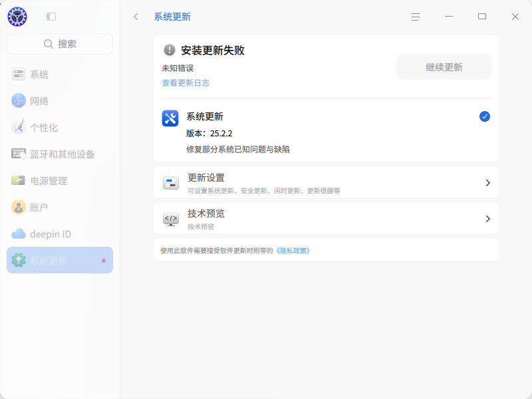Focus the 搜索 input field
This screenshot has height=399, width=532.
click(x=60, y=44)
